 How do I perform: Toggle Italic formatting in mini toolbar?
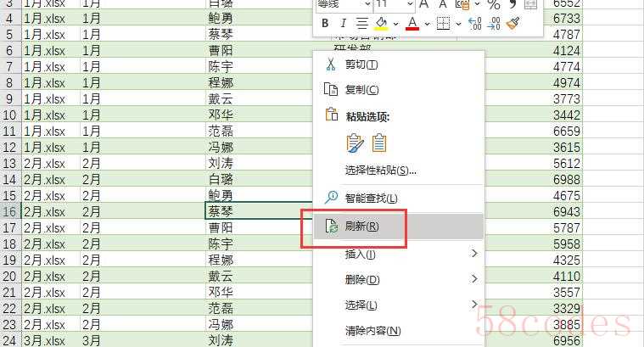(x=344, y=24)
